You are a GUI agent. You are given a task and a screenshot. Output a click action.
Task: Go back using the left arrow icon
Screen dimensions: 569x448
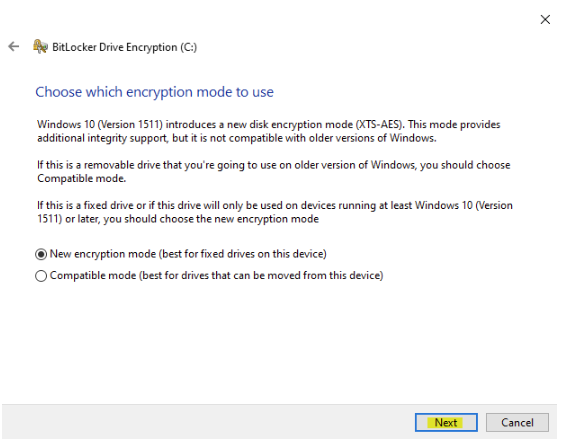click(x=14, y=46)
